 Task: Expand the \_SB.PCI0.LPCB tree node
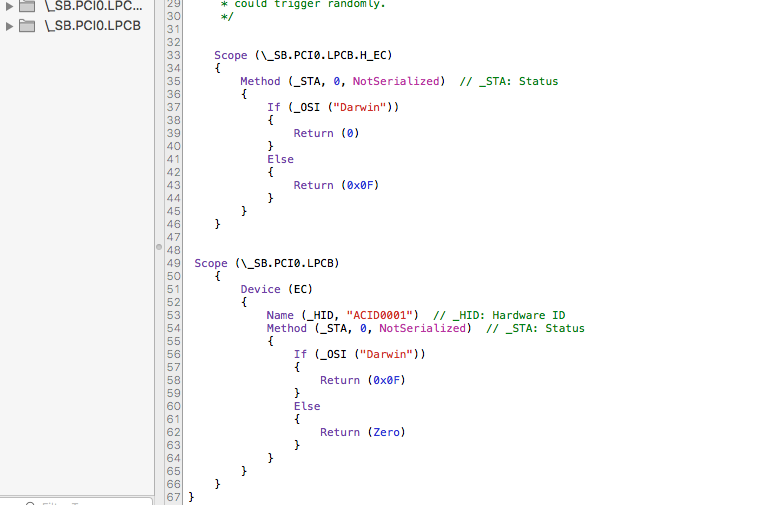[9, 26]
